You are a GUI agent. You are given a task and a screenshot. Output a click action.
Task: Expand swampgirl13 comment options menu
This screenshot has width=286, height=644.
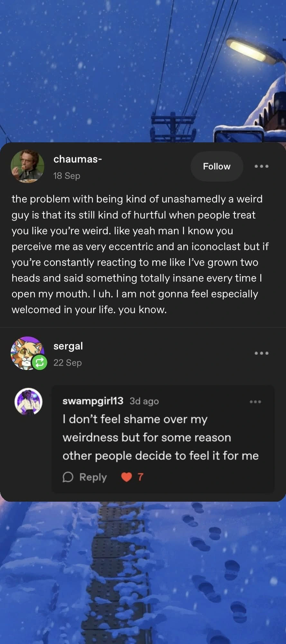[x=255, y=402]
